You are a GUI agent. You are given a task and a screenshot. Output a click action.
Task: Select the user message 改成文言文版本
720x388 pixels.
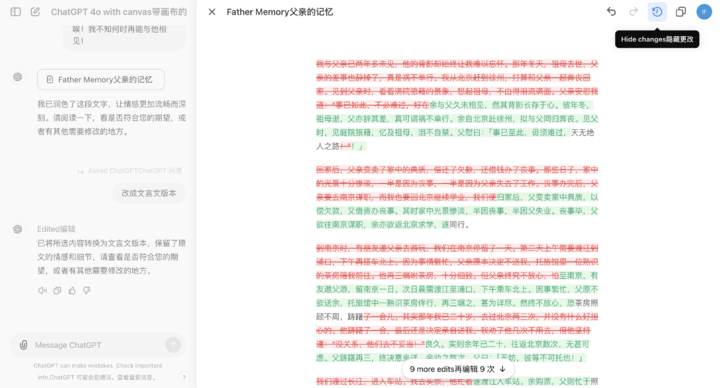coord(149,193)
